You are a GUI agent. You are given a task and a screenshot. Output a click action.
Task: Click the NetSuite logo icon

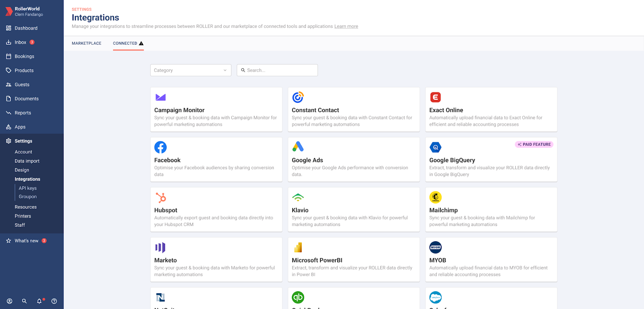coord(161,297)
